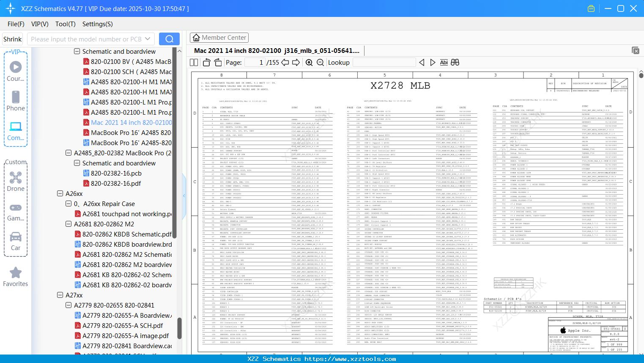Open the 820-02382-16.pcb boardview
The height and width of the screenshot is (363, 644).
(112, 173)
